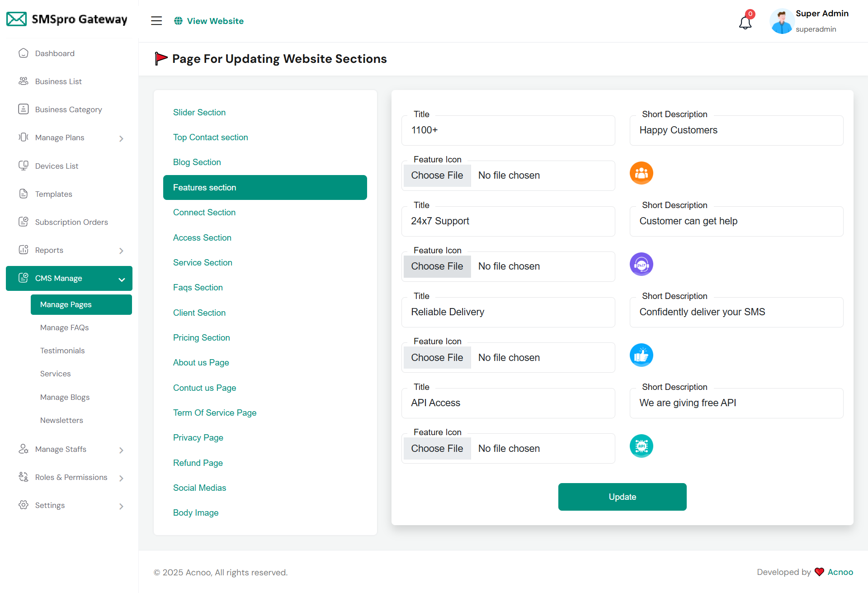Click the orange Happy Customers feature icon
This screenshot has height=593, width=868.
[x=641, y=173]
